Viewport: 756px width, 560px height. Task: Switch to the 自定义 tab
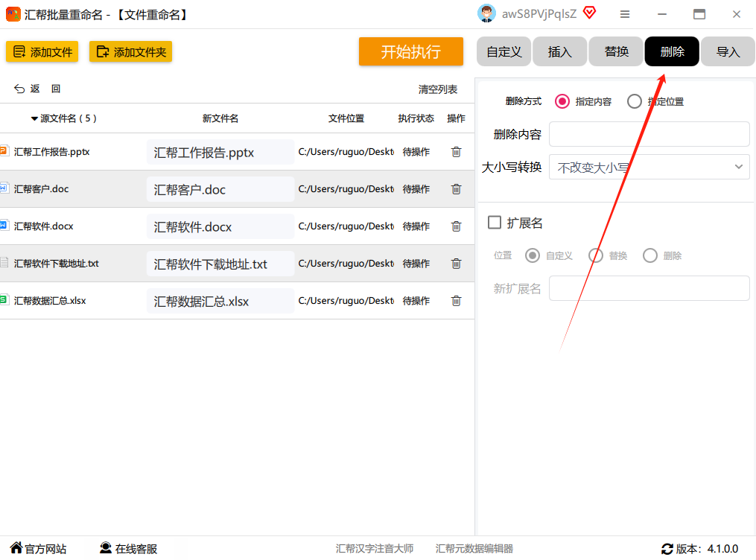pos(504,51)
